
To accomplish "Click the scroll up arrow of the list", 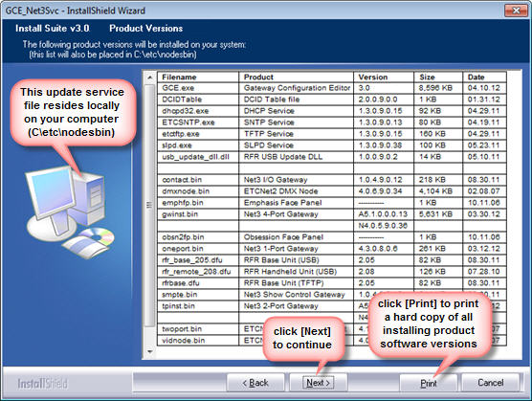I will (149, 78).
